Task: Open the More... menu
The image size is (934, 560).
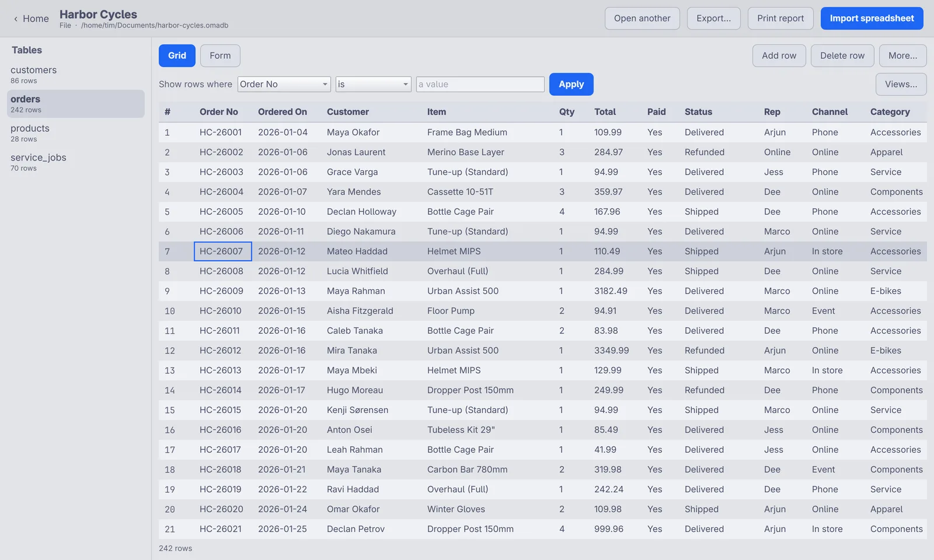Action: [x=902, y=55]
